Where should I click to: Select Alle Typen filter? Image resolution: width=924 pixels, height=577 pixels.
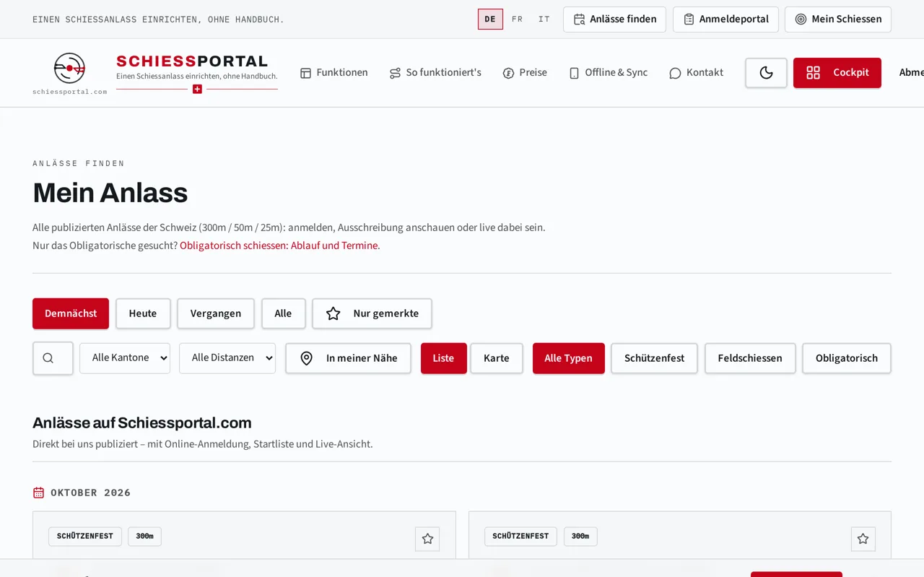[569, 358]
